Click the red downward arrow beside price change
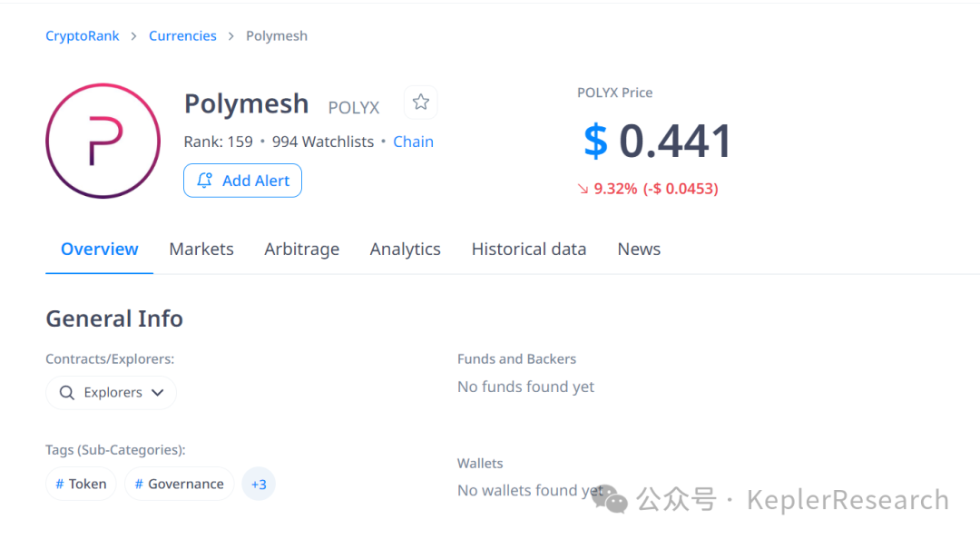 coord(582,188)
